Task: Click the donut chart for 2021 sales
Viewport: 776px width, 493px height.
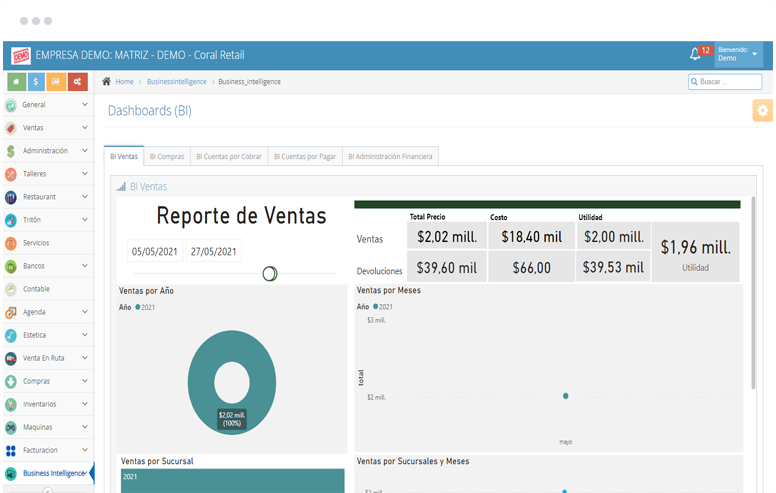Action: coord(232,382)
